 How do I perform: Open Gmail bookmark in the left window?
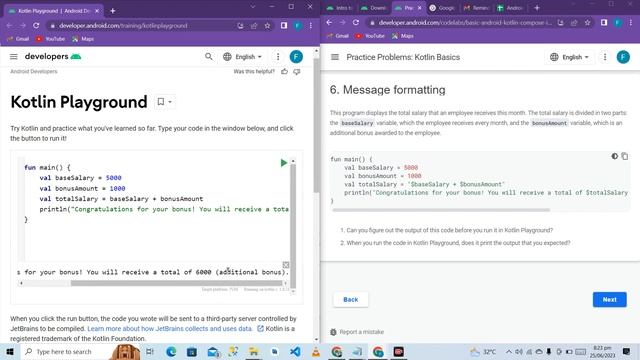point(18,39)
